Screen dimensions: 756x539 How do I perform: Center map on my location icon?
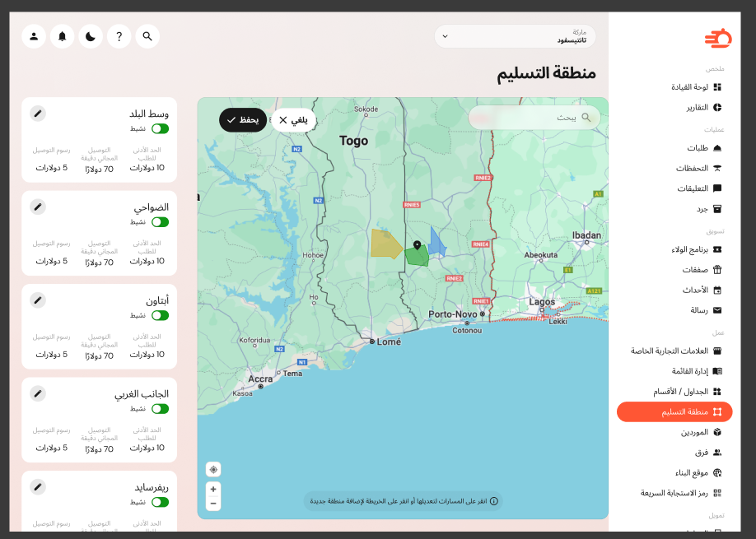[x=213, y=470]
